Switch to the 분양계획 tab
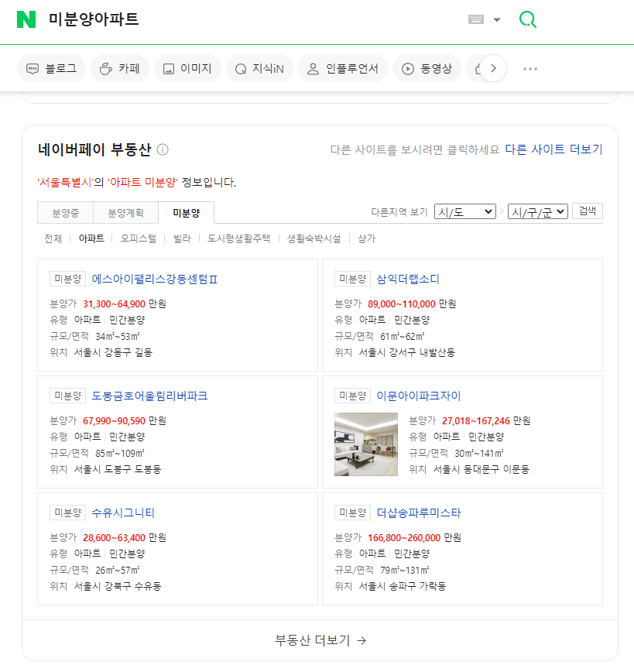The width and height of the screenshot is (634, 672). 125,213
